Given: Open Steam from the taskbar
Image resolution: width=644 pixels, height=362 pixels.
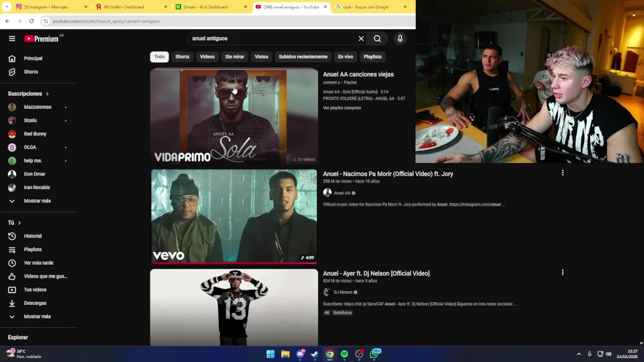Looking at the screenshot, I should (x=314, y=354).
